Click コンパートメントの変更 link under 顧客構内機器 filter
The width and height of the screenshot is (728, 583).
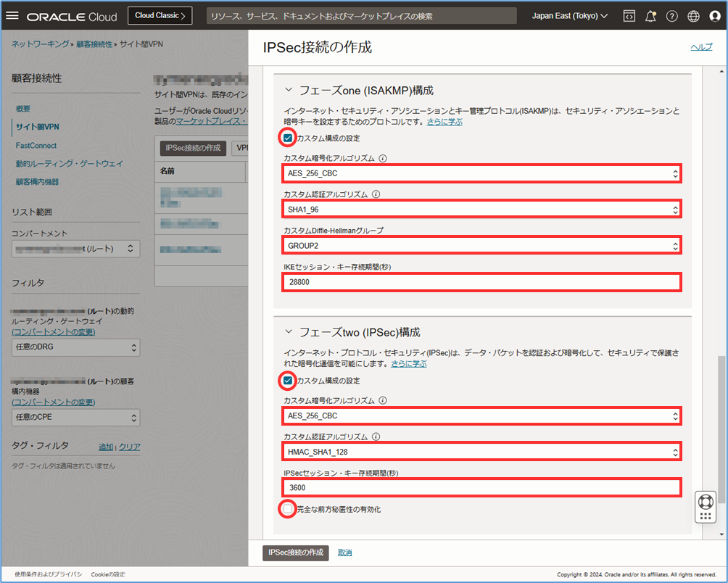point(54,402)
